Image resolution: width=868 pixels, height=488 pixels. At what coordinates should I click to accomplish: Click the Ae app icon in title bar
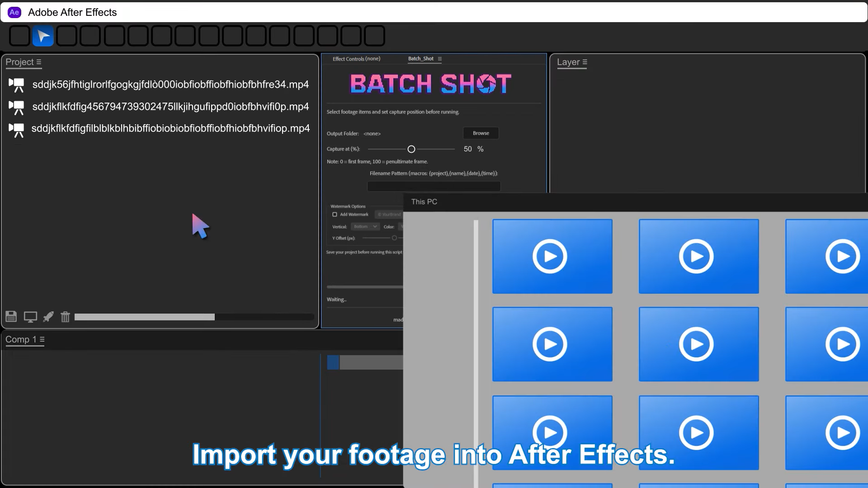[x=14, y=12]
